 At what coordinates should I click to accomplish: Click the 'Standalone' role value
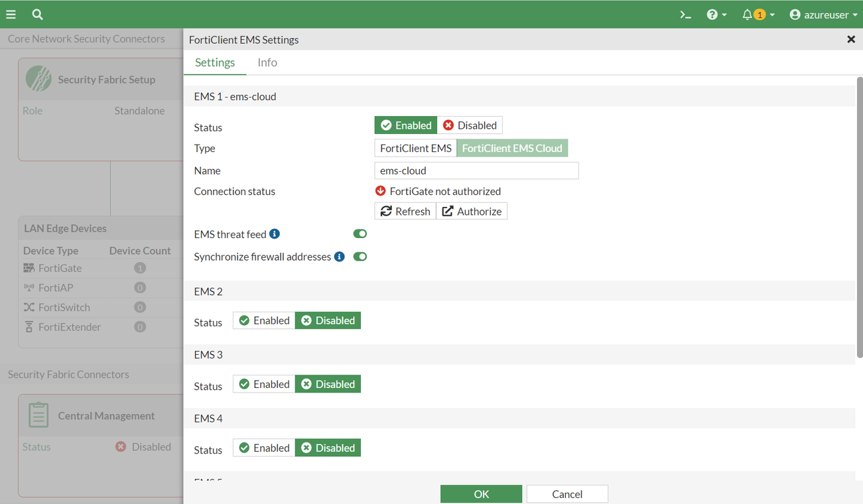point(139,111)
